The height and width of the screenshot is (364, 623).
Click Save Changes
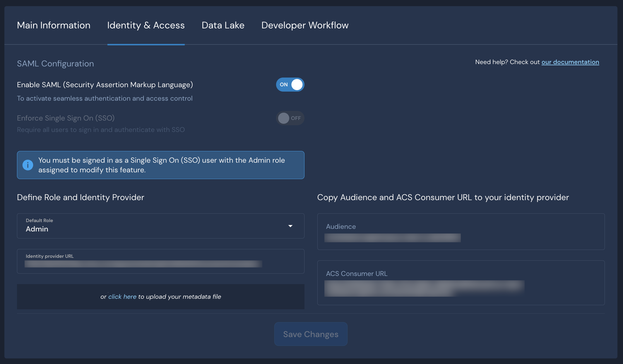point(311,334)
